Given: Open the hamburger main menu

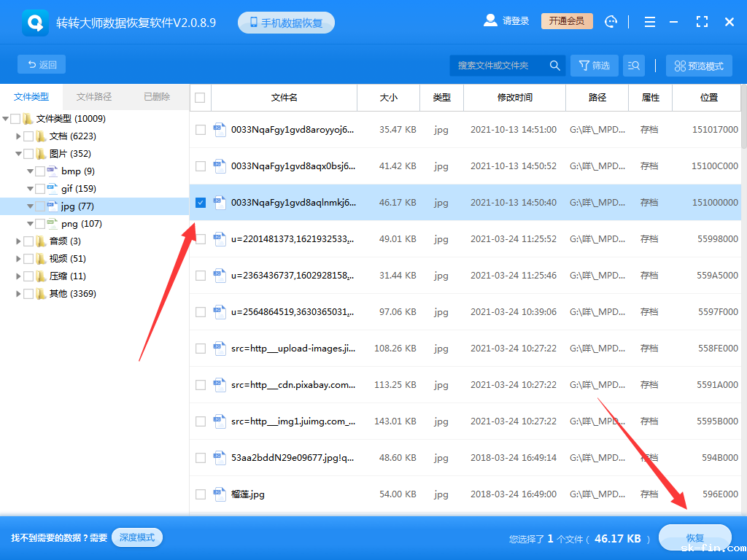Looking at the screenshot, I should pos(649,21).
